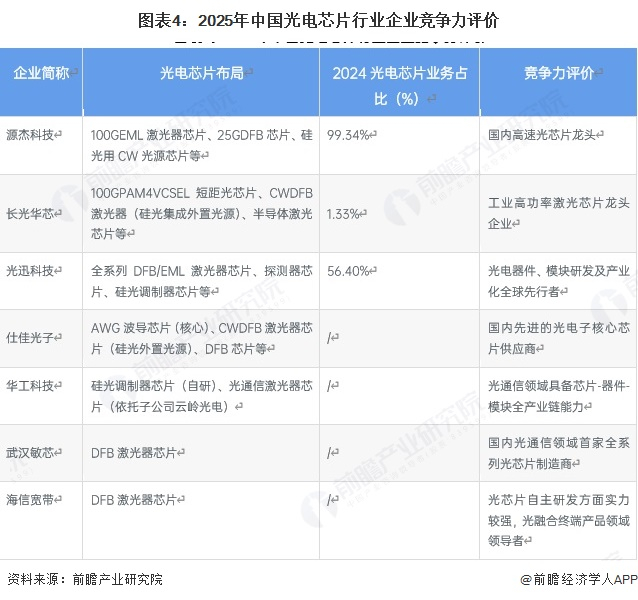The image size is (638, 600).
Task: Click the 99.34% share value
Action: coord(348,135)
